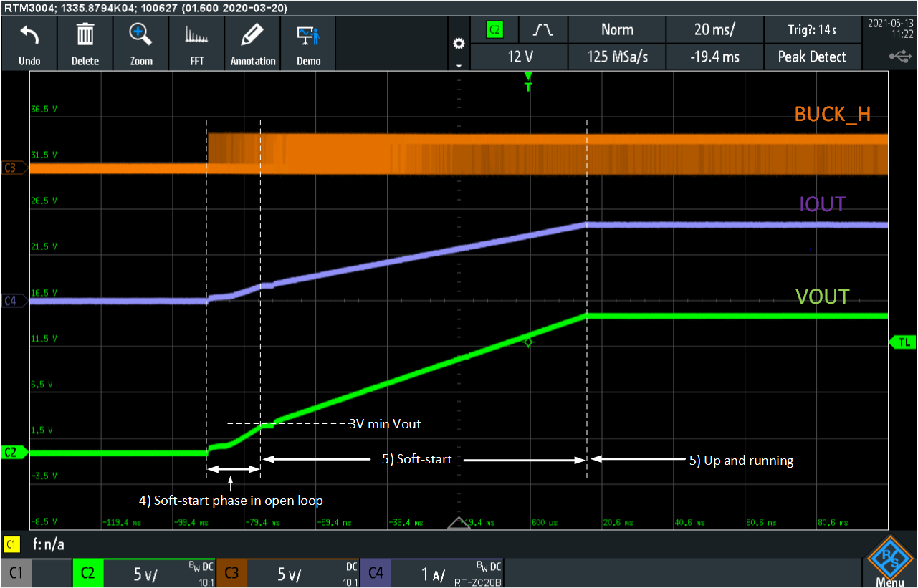The image size is (918, 588).
Task: Click the f: n/a frequency readout
Action: (48, 545)
